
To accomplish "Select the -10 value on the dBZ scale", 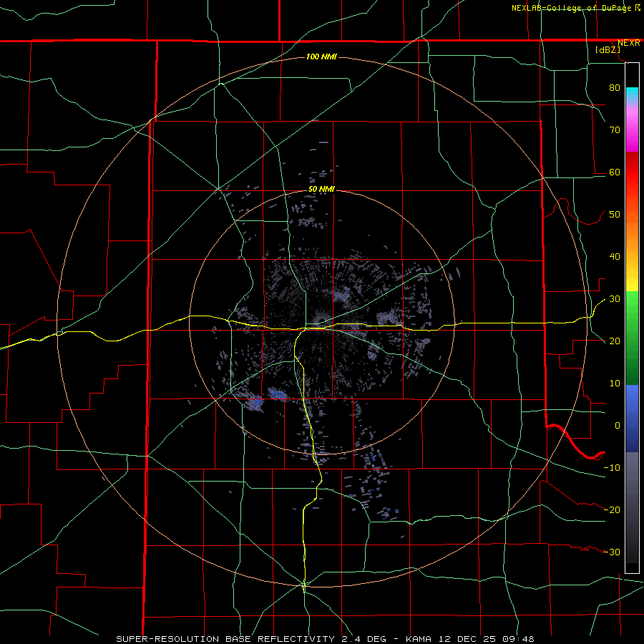I will coord(612,468).
